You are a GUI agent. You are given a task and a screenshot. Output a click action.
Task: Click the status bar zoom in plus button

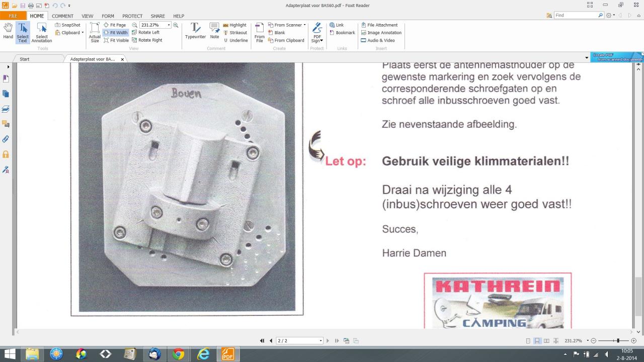[x=633, y=341]
